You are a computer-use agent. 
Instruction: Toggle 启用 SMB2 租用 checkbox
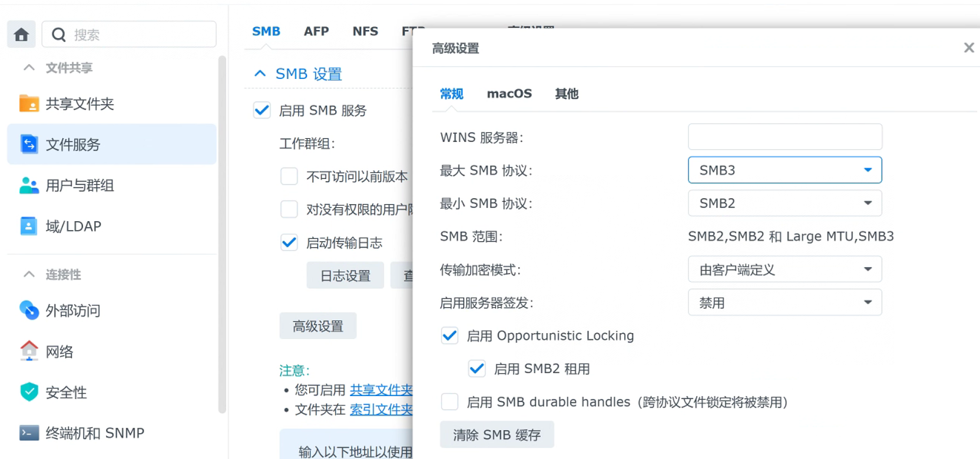click(x=477, y=368)
